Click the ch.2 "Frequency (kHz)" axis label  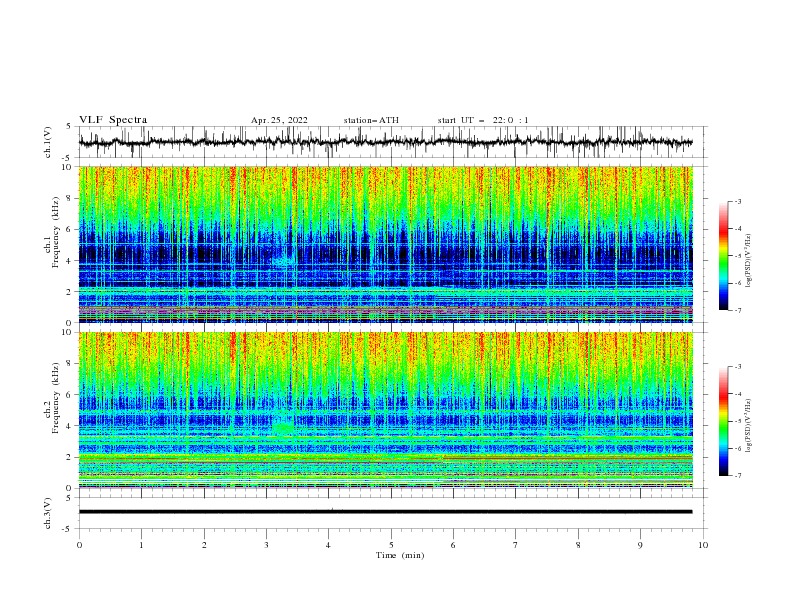[56, 398]
